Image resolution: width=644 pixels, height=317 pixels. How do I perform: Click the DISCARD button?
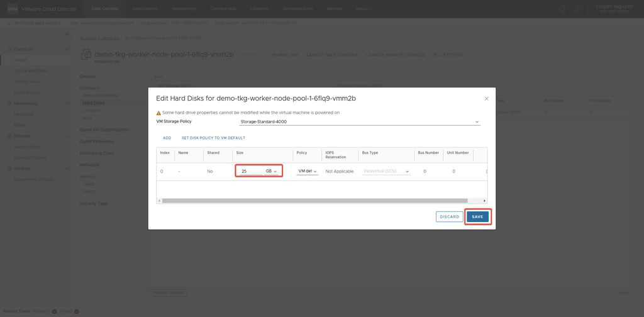click(x=449, y=216)
